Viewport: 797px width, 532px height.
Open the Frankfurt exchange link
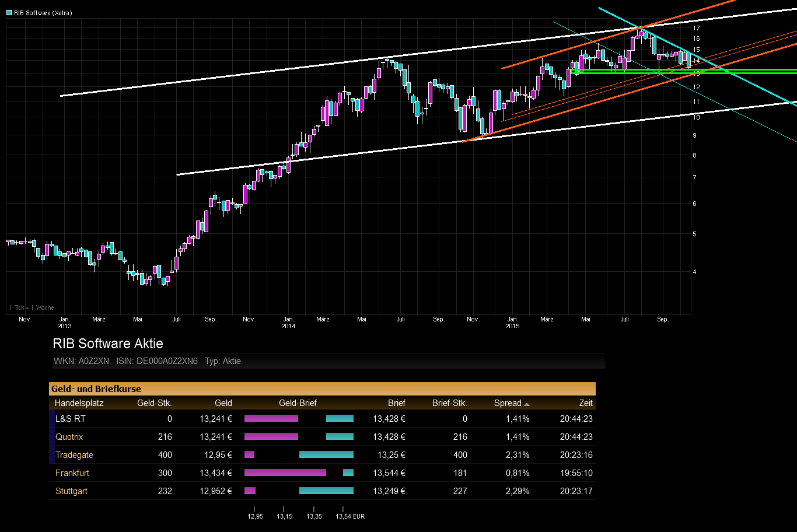[72, 473]
